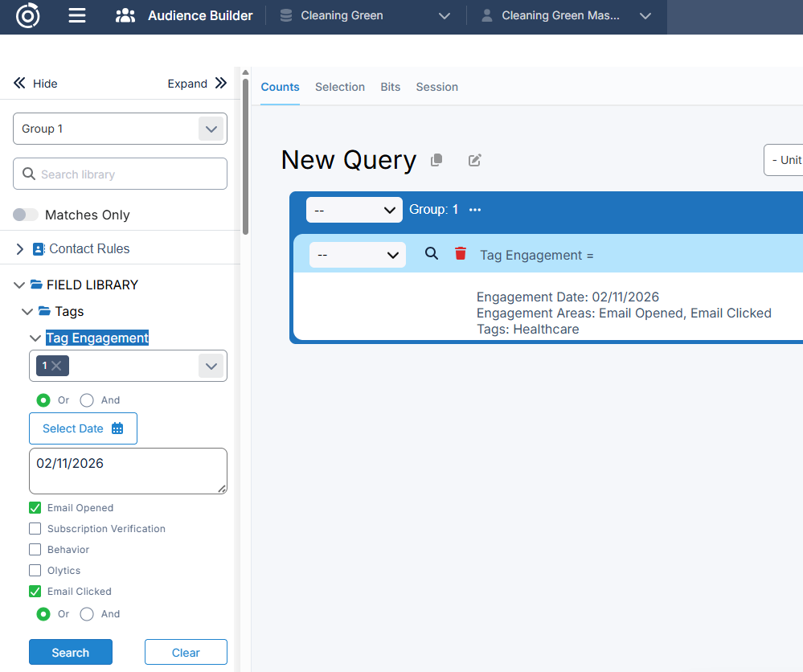Edit the New Query name icon
803x672 pixels.
click(x=474, y=160)
